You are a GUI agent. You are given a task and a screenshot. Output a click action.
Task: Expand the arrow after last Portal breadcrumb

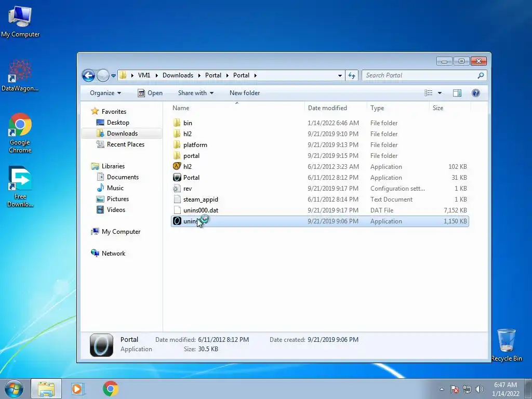pyautogui.click(x=255, y=75)
